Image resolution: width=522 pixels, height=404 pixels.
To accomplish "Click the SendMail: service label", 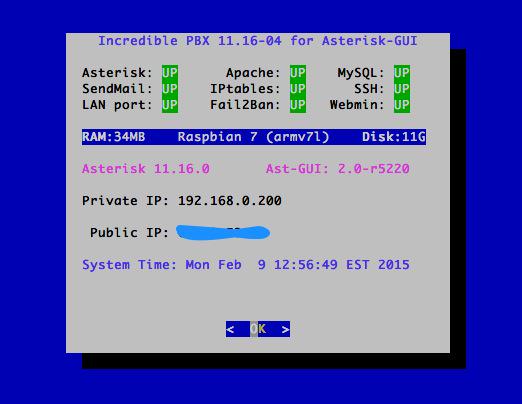I will pyautogui.click(x=117, y=89).
